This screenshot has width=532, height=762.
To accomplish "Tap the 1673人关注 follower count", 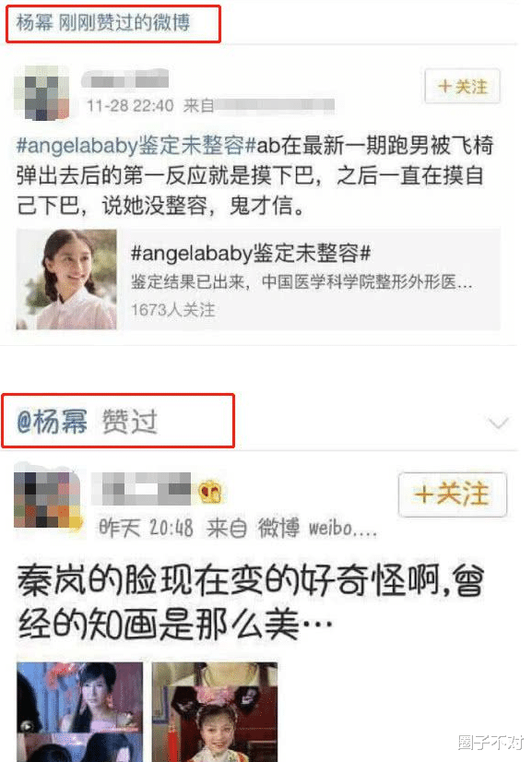I will pyautogui.click(x=173, y=310).
